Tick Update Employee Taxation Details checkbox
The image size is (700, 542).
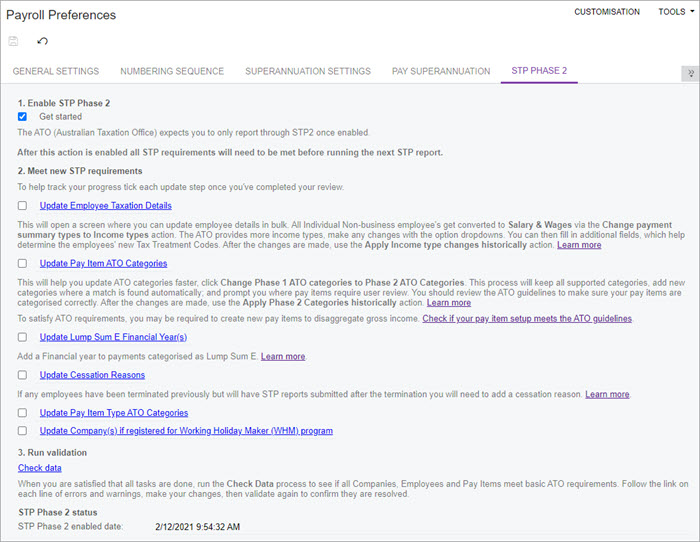(x=22, y=205)
